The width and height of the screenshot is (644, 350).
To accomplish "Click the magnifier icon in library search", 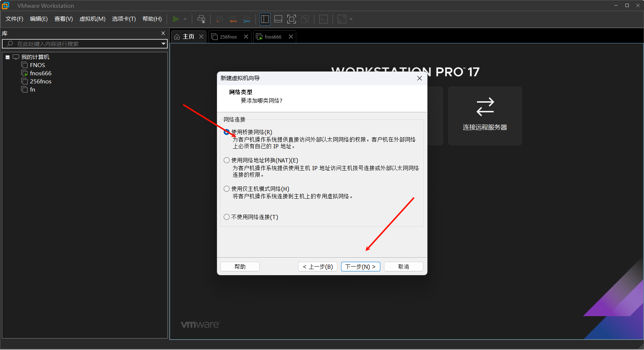I will (10, 44).
